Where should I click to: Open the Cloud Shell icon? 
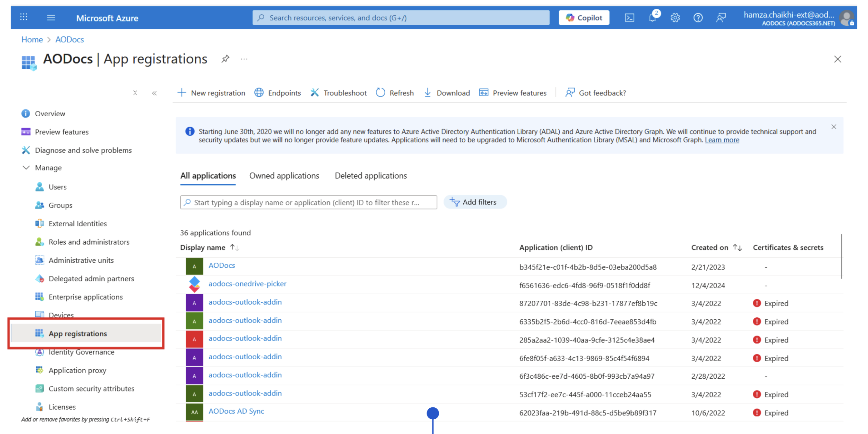tap(629, 18)
